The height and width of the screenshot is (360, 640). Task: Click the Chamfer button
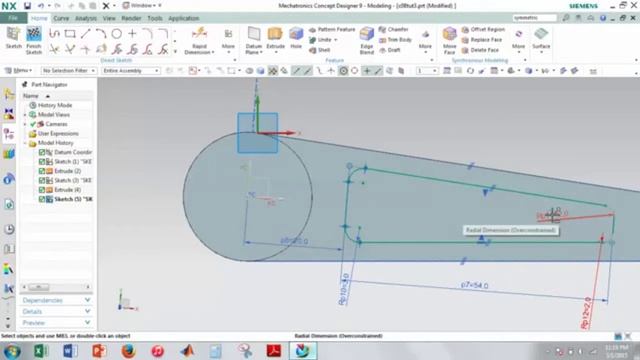coord(393,29)
